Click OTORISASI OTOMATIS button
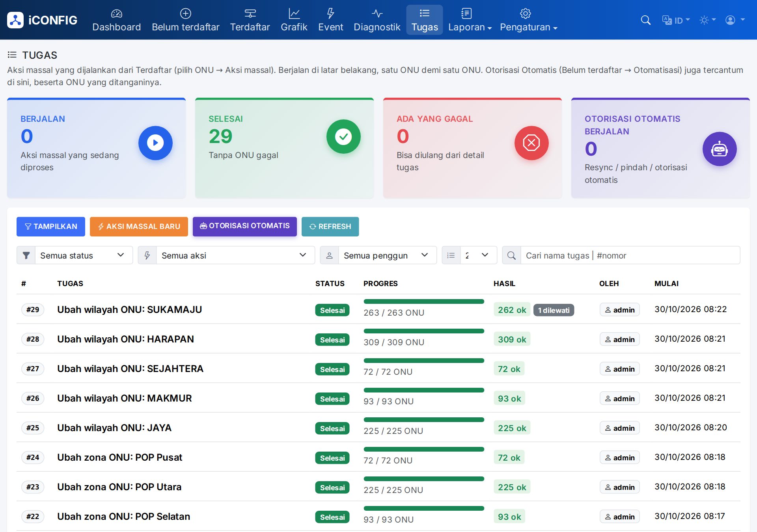 tap(245, 226)
